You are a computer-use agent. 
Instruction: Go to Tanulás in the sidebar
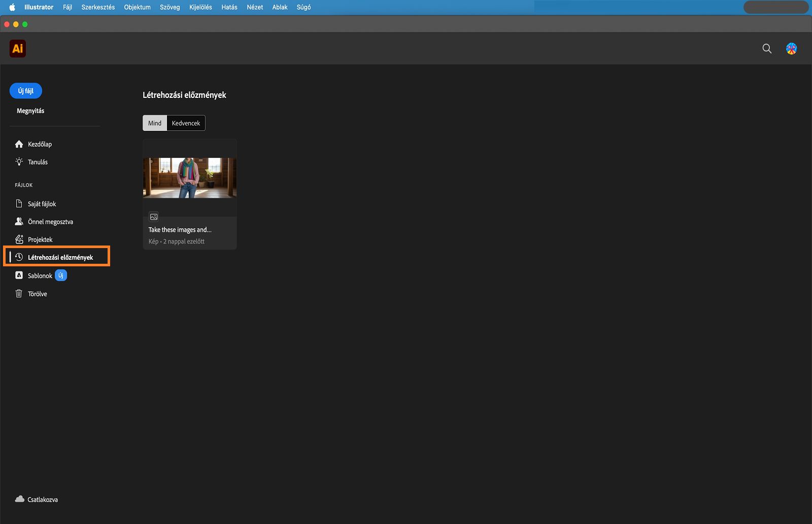(38, 162)
